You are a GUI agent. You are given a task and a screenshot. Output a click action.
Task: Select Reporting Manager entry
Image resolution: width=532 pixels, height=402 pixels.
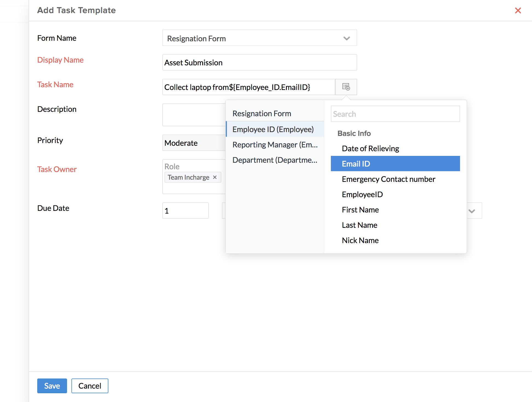(275, 145)
